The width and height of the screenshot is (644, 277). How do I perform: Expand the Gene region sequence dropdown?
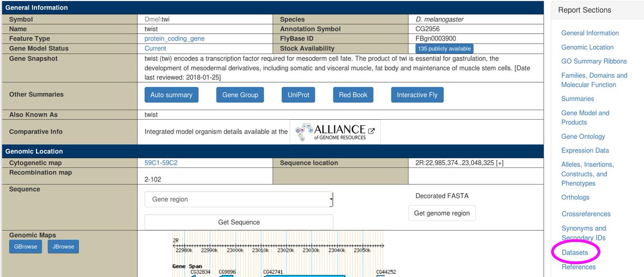[239, 199]
